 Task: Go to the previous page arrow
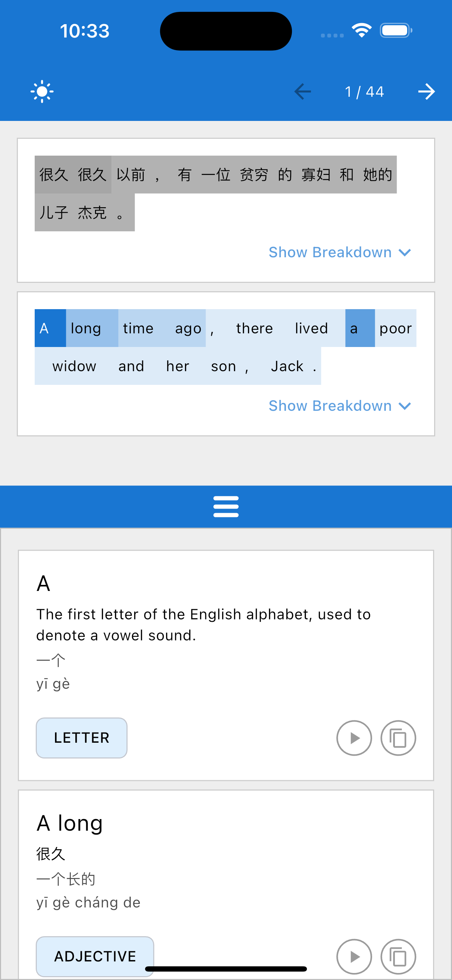[x=303, y=92]
